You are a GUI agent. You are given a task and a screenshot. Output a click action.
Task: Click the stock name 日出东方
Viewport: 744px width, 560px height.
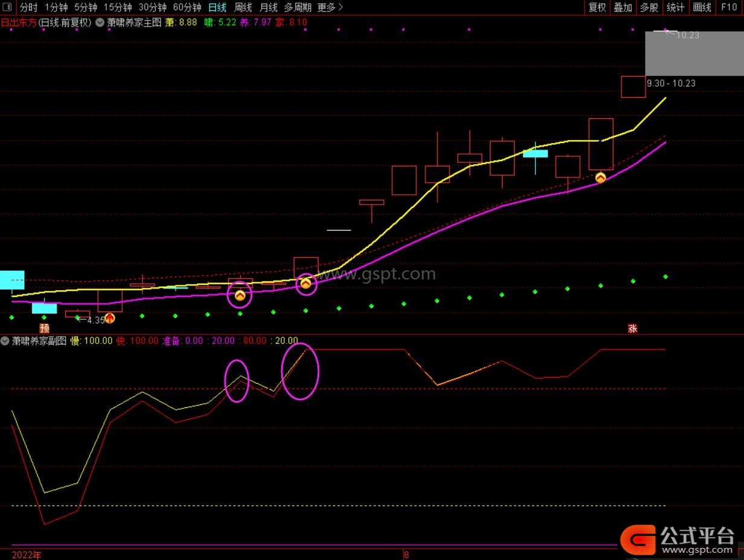[x=19, y=22]
